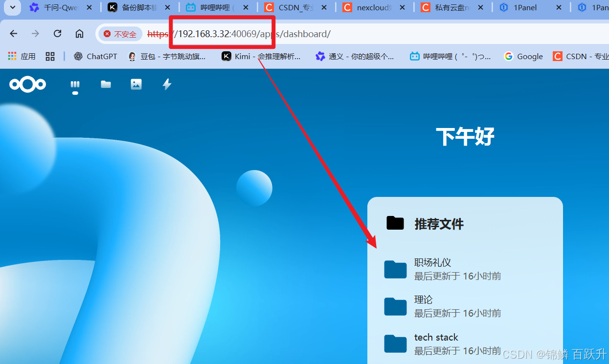
Task: Open the ChatGPT bookmark
Action: (x=95, y=56)
